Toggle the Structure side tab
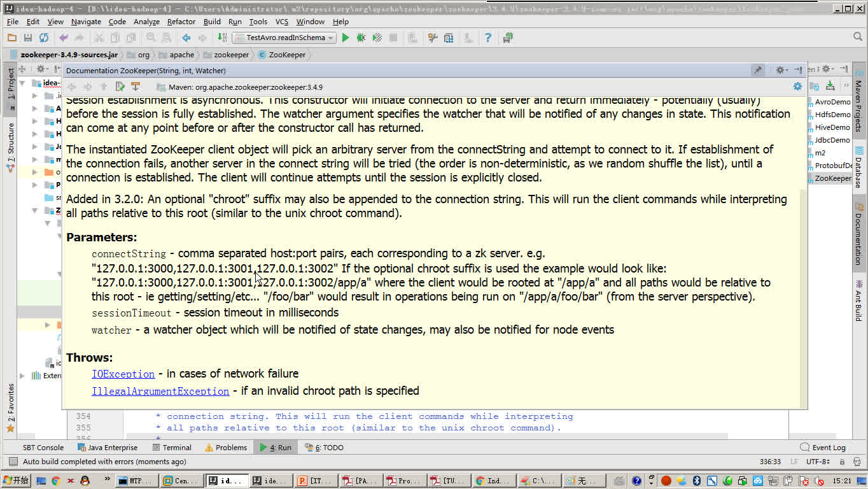This screenshot has height=489, width=868. pyautogui.click(x=10, y=148)
